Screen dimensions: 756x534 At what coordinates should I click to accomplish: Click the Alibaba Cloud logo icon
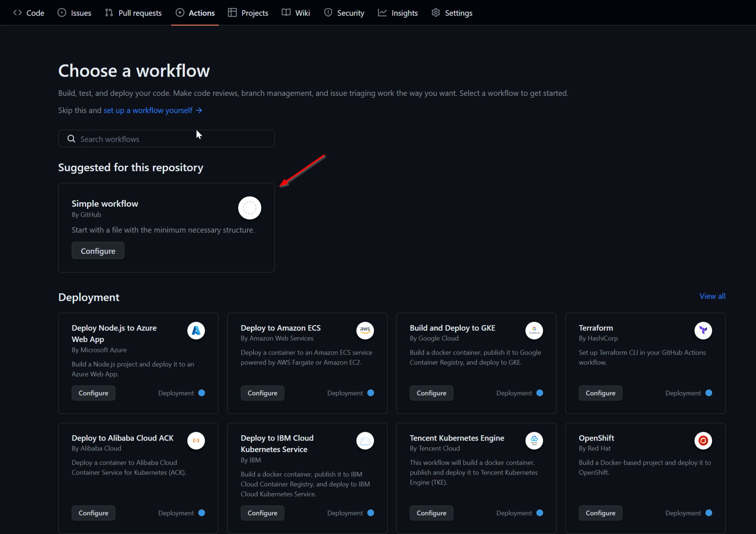196,441
